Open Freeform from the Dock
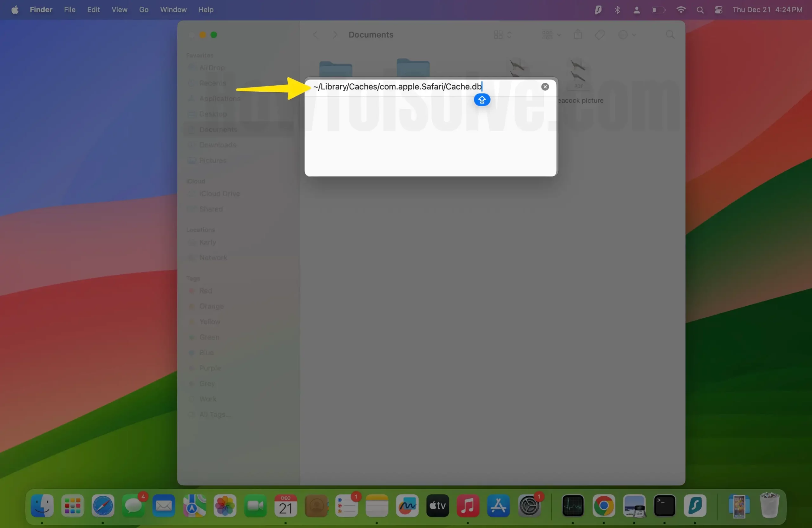Viewport: 812px width, 528px height. pos(407,505)
